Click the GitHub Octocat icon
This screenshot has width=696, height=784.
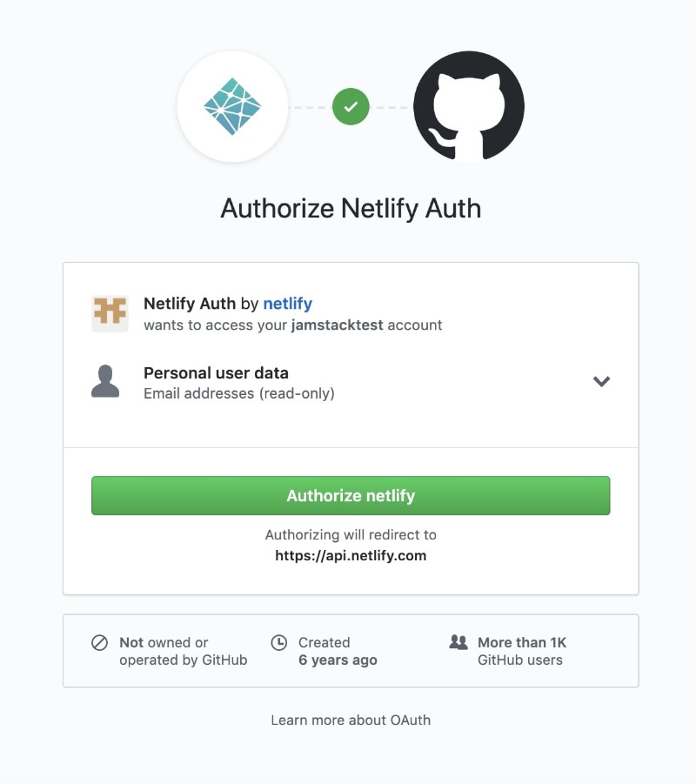pos(468,106)
